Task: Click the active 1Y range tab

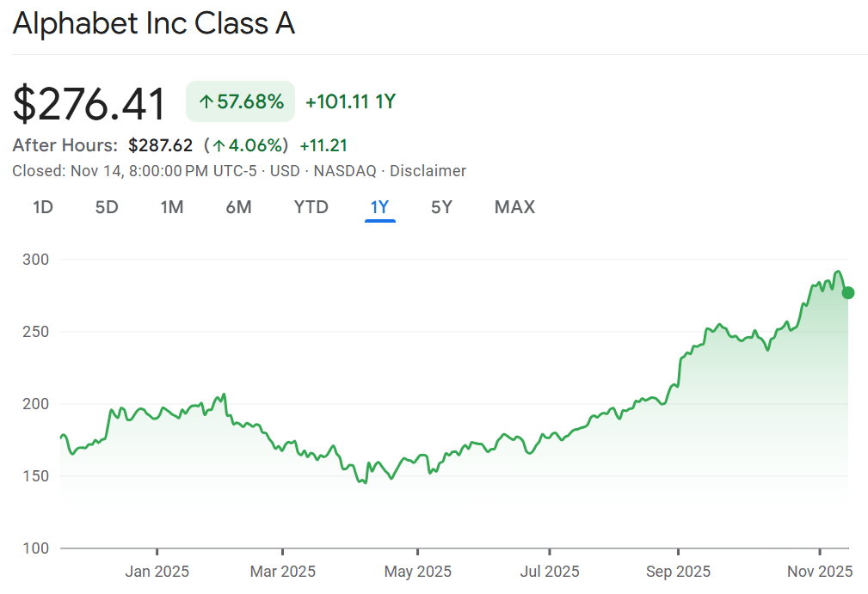Action: pos(379,207)
